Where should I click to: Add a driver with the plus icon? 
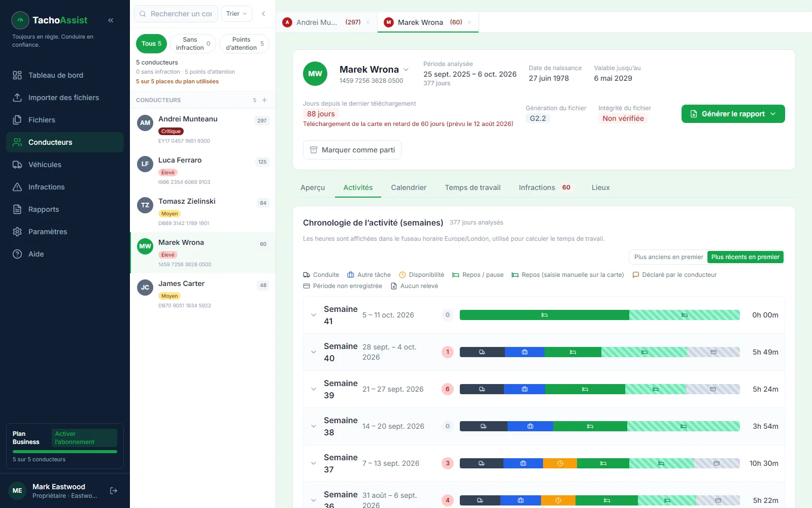click(x=264, y=100)
